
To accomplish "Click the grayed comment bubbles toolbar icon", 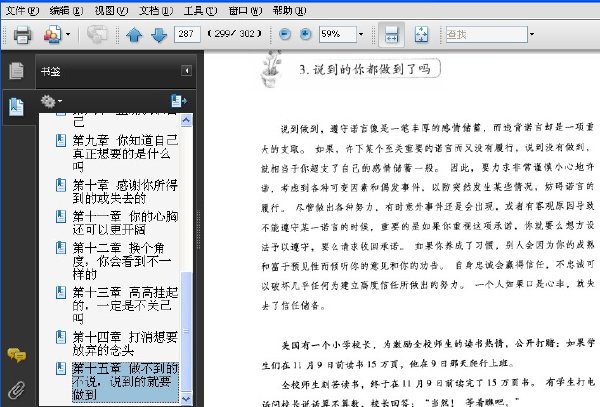I will (97, 34).
